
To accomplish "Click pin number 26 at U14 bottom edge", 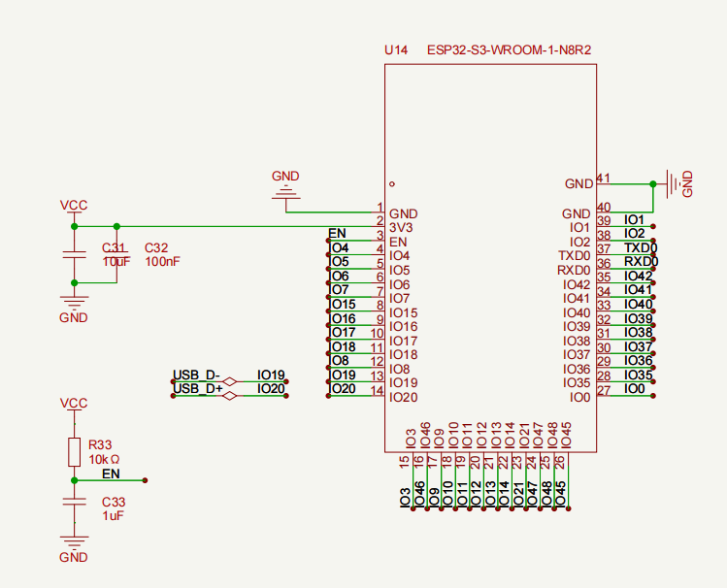I will click(560, 462).
